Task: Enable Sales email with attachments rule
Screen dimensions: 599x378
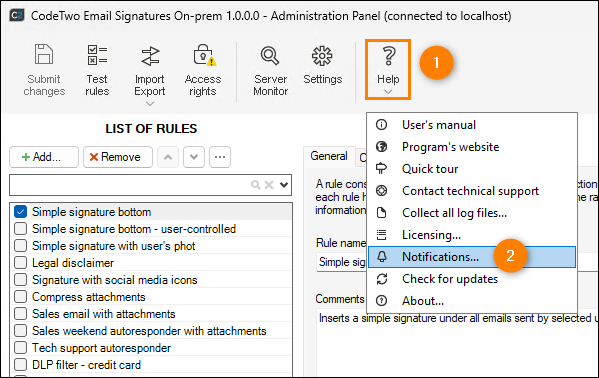Action: coord(20,313)
